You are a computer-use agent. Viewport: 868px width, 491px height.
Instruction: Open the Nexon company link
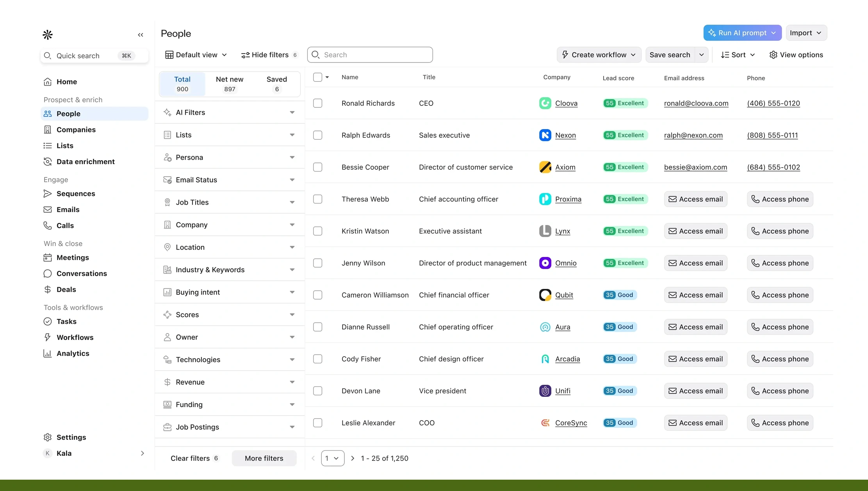point(565,135)
